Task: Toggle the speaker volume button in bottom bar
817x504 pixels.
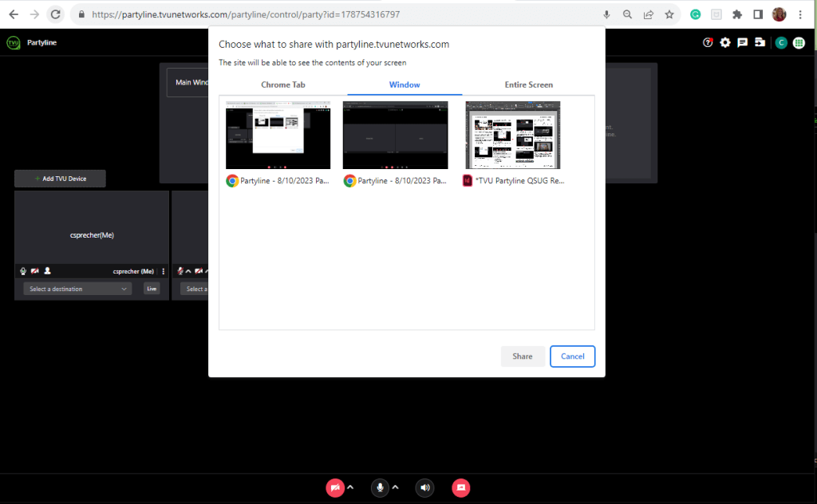Action: tap(424, 488)
